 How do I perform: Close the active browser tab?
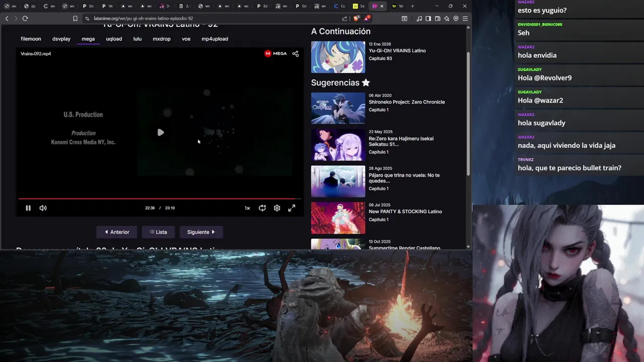(382, 6)
